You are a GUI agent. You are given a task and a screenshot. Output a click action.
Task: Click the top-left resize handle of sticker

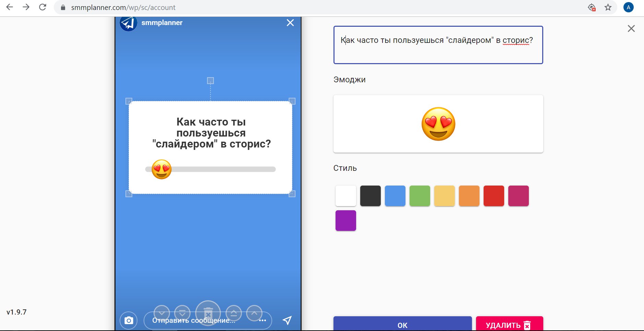(129, 101)
